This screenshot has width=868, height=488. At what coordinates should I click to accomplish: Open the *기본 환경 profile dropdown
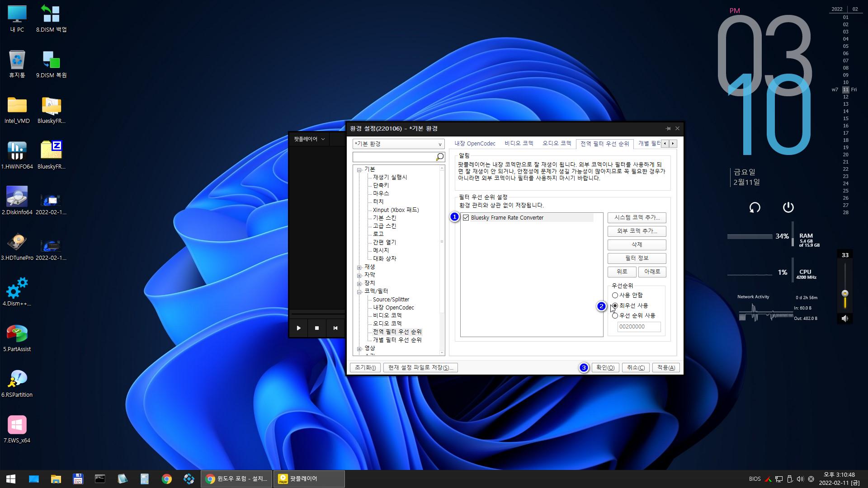tap(398, 144)
